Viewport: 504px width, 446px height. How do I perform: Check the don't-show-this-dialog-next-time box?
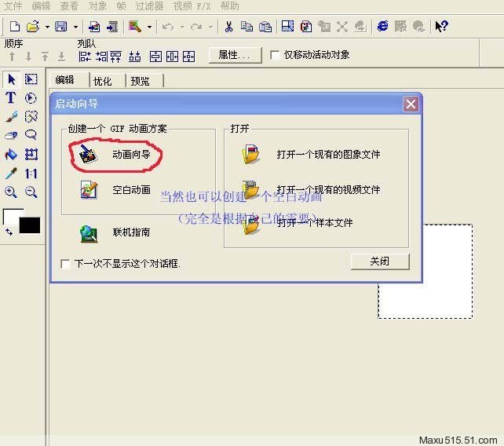(65, 264)
